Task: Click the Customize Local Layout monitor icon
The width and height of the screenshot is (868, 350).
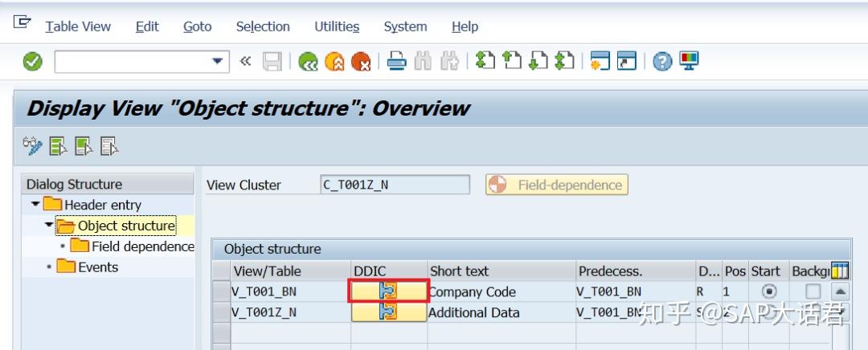Action: point(689,62)
